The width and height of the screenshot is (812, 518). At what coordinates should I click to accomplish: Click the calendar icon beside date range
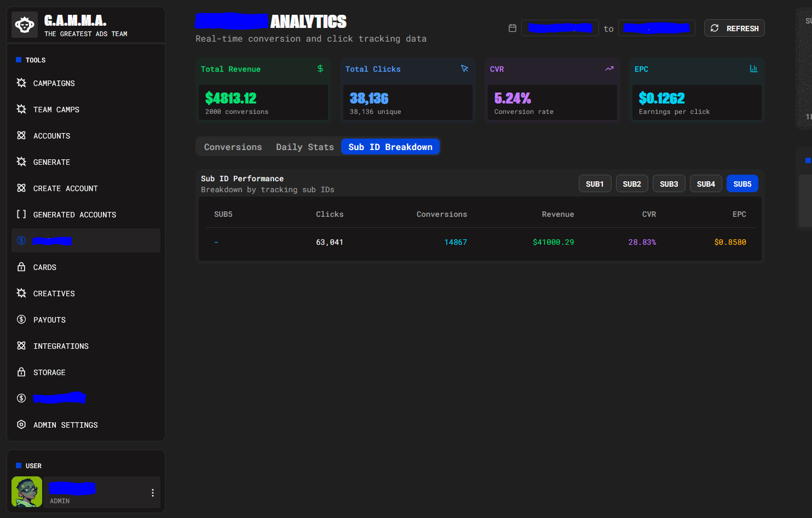tap(512, 28)
